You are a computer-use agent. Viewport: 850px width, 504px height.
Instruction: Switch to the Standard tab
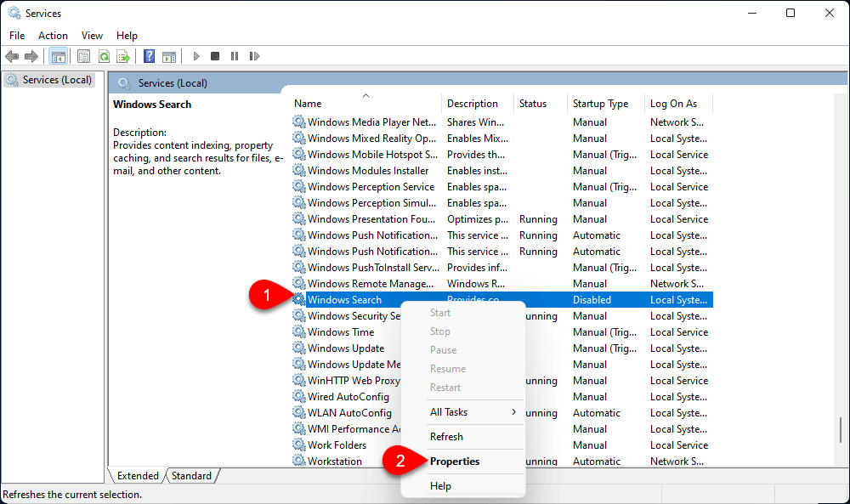(x=191, y=476)
